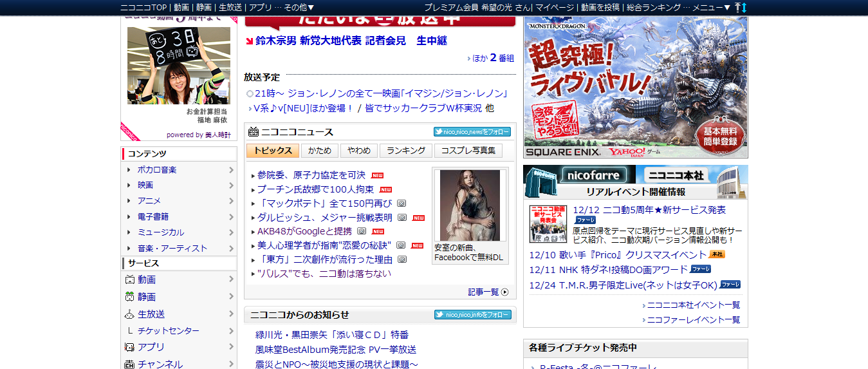Viewport: 868px width, 369px height.
Task: Follow nico_nico_news Twitter button
Action: pyautogui.click(x=472, y=132)
